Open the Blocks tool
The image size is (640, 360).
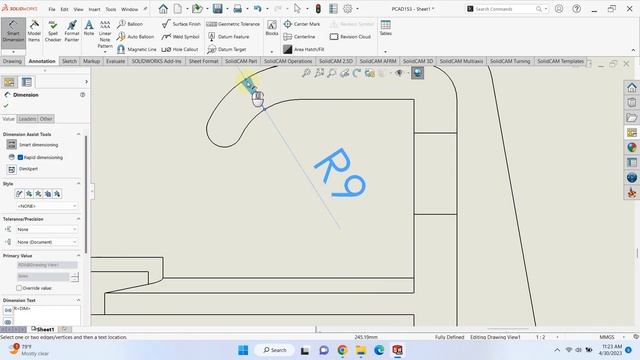coord(272,28)
